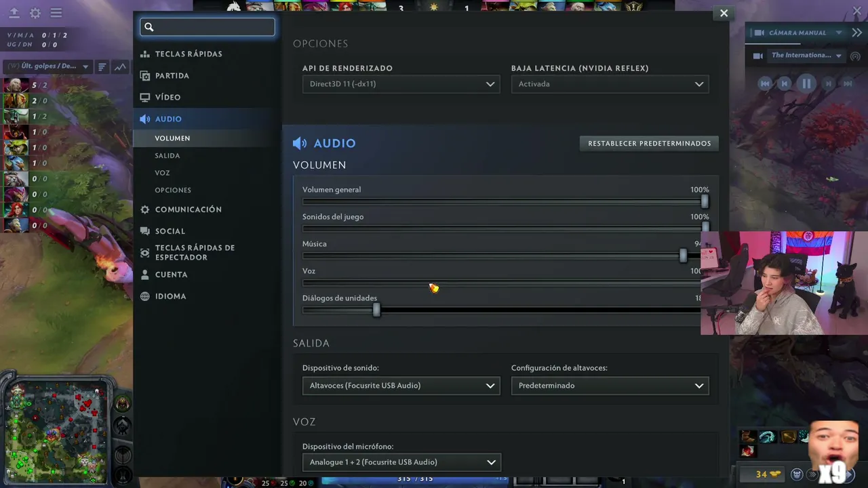Step back one with previous button

[x=785, y=83]
